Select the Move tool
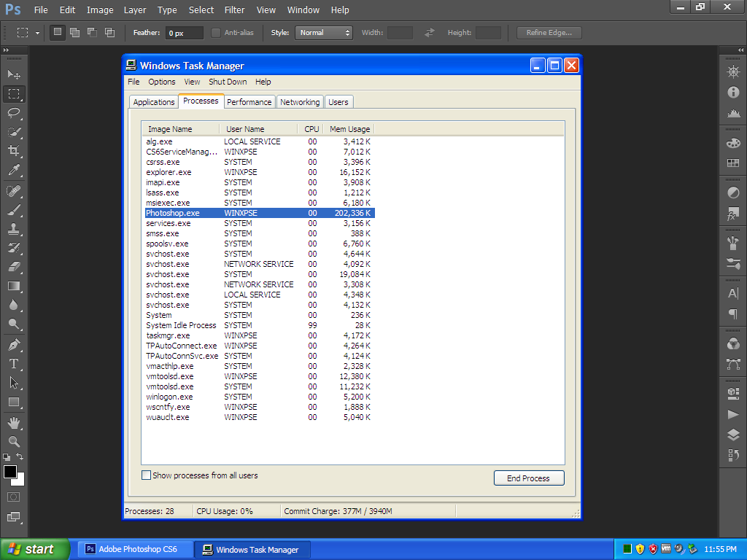This screenshot has width=747, height=560. click(14, 74)
